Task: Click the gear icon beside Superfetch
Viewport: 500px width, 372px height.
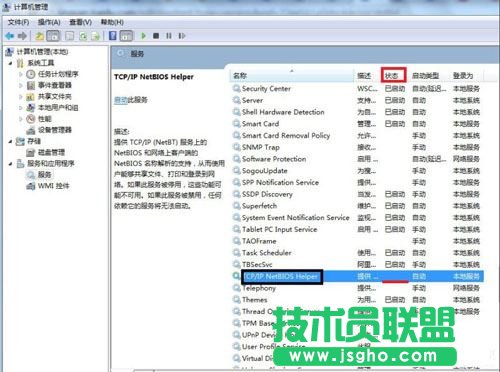Action: [x=237, y=206]
